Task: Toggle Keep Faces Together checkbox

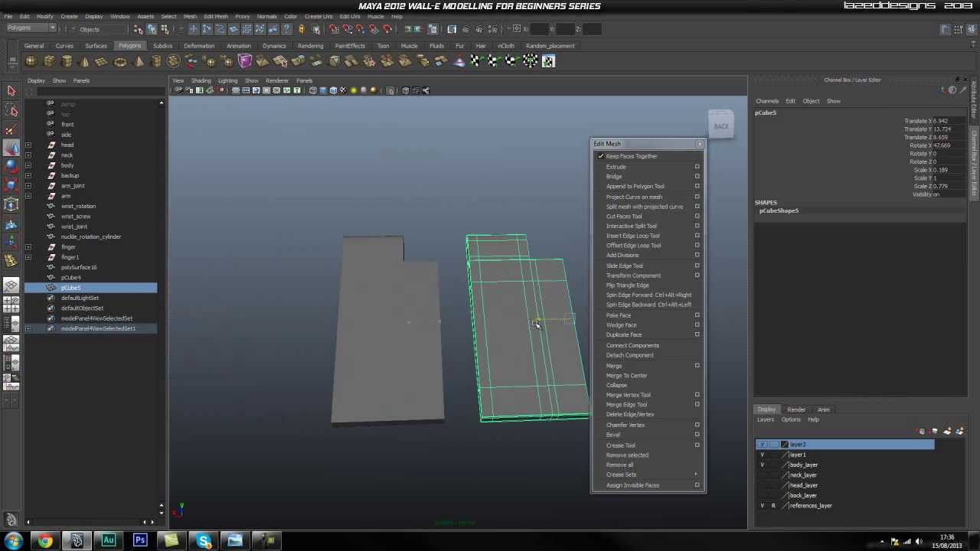Action: click(x=601, y=156)
